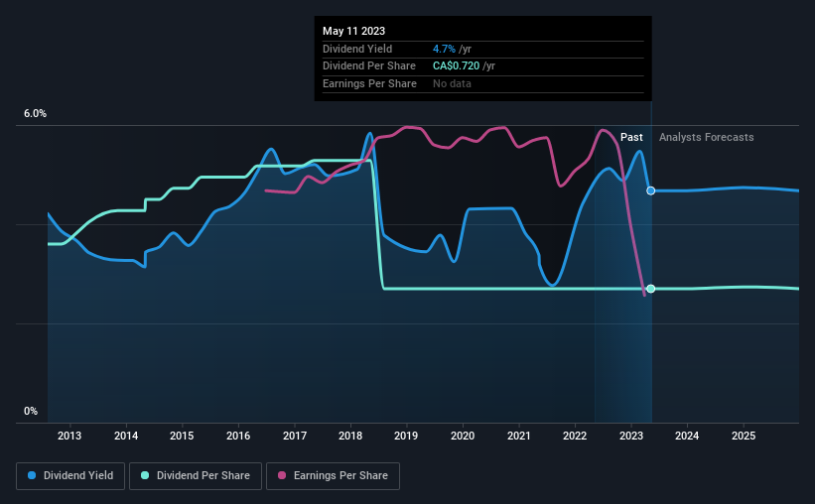Screen dimensions: 815x504
Task: Toggle the Dividend Yield legend button
Action: [x=70, y=476]
